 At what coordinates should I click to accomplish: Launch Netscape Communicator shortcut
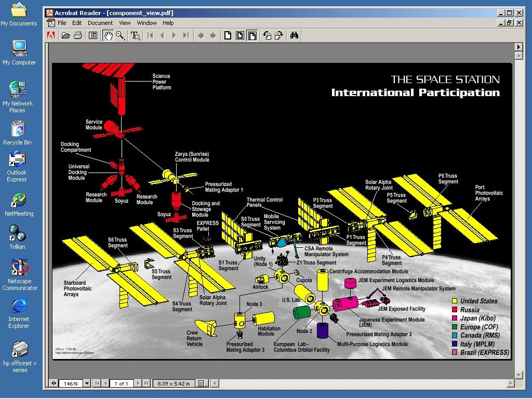[x=20, y=275]
